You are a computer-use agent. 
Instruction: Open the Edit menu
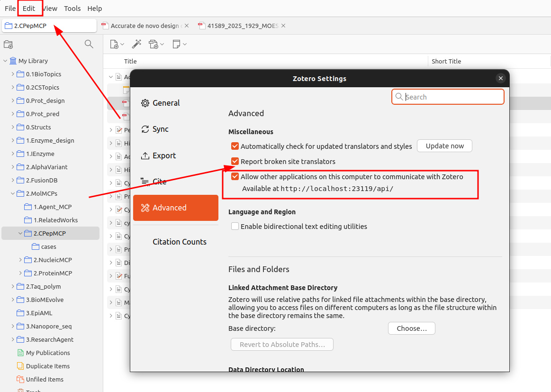point(29,9)
